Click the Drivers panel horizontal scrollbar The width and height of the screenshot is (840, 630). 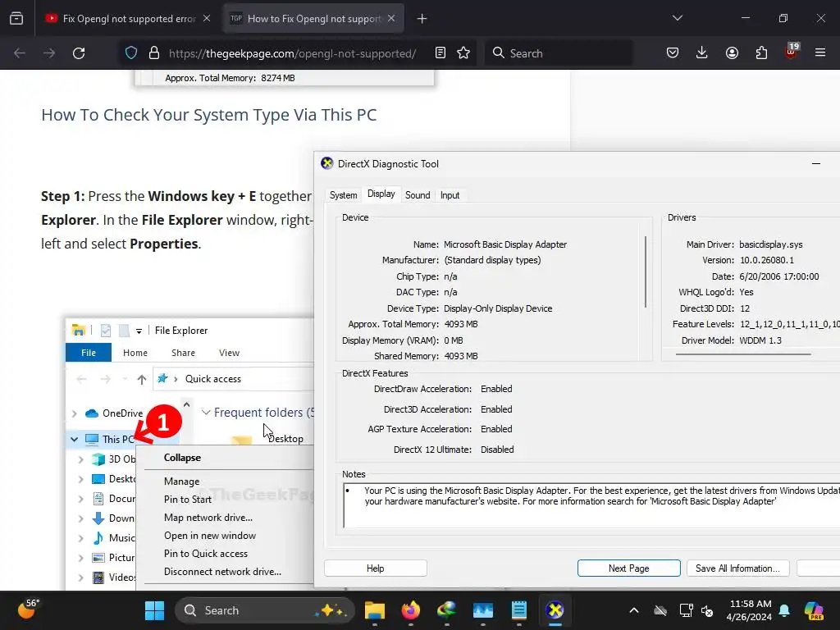click(x=743, y=354)
